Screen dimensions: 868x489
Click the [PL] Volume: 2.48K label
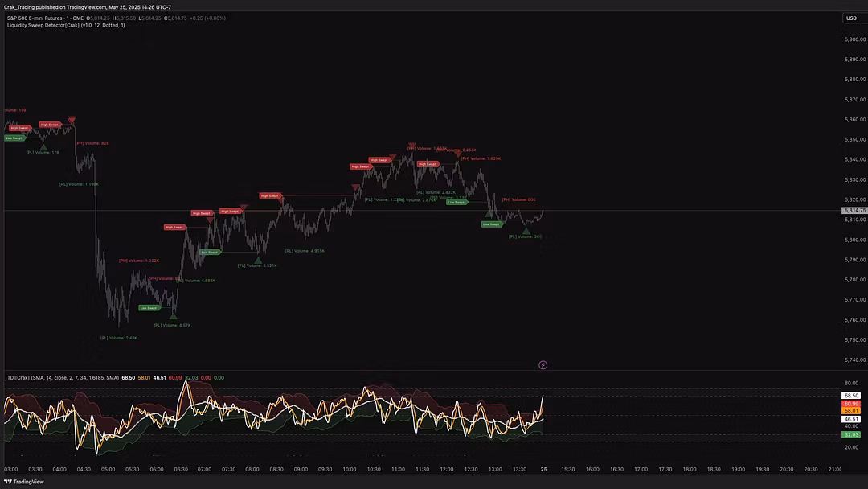(119, 338)
